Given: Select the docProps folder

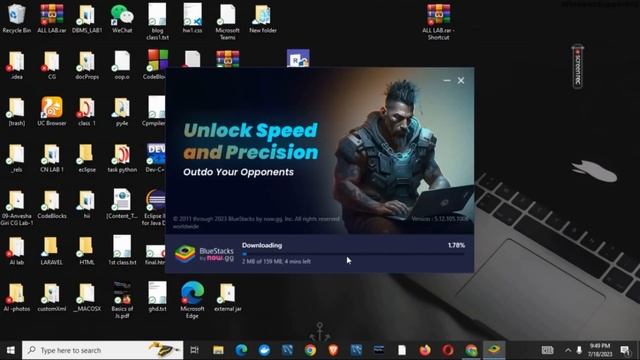Looking at the screenshot, I should [87, 64].
